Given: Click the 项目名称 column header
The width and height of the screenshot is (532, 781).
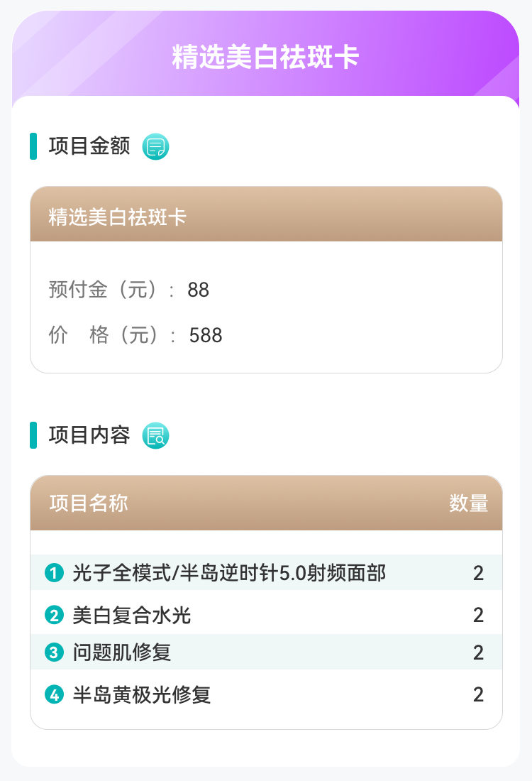Looking at the screenshot, I should 89,503.
